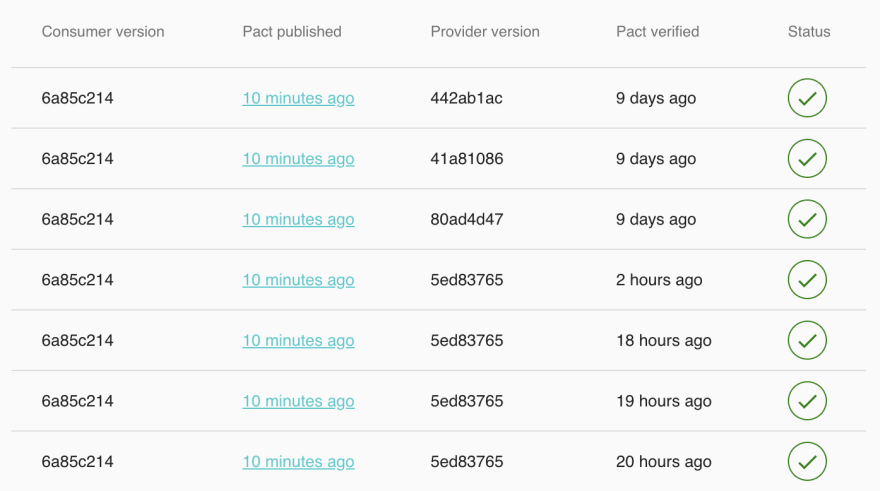
Task: Open pact published link for provider 41a81086
Action: point(298,159)
